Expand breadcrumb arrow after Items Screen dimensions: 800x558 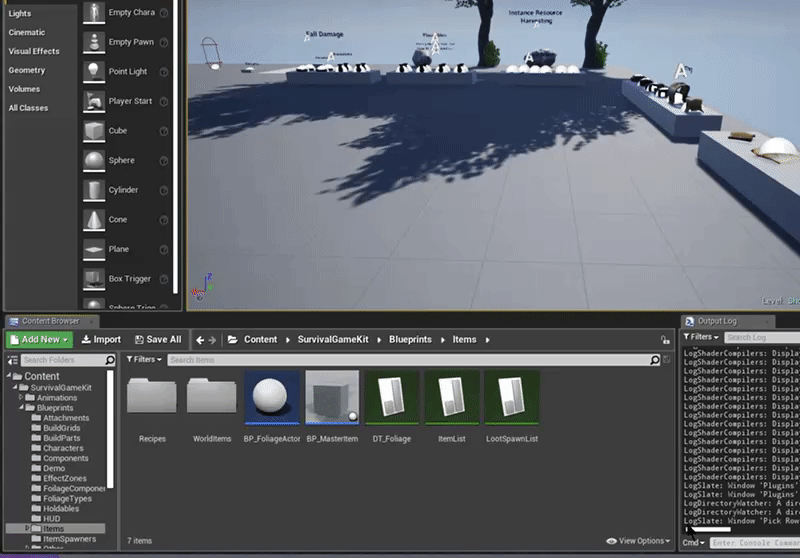point(487,340)
